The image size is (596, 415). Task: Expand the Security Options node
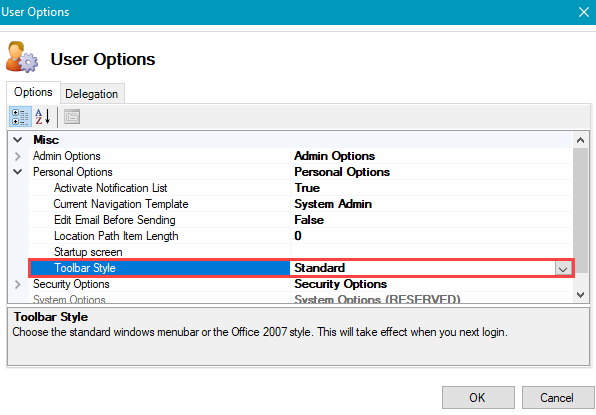point(17,284)
